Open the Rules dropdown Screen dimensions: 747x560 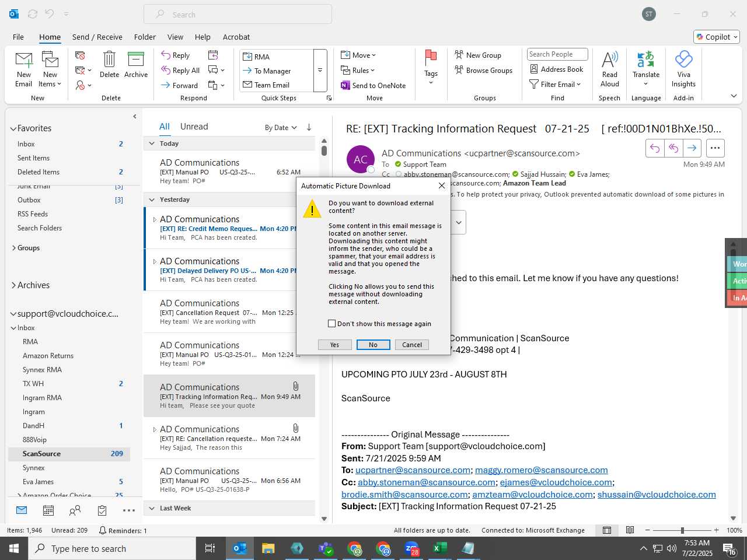click(x=358, y=71)
